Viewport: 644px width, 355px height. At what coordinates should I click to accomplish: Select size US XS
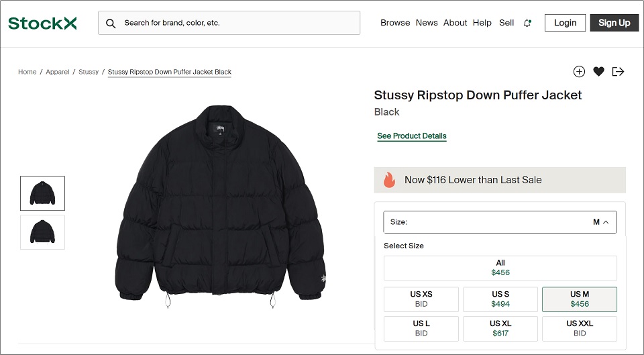421,299
